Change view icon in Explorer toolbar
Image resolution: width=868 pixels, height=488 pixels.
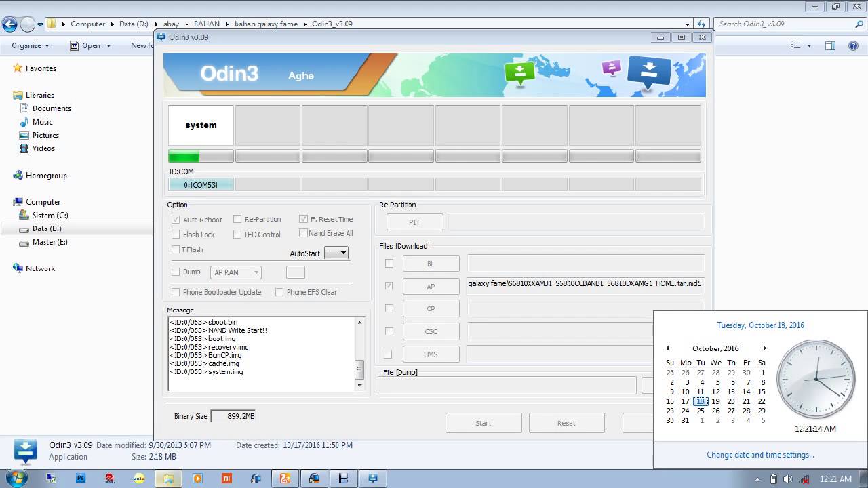796,45
